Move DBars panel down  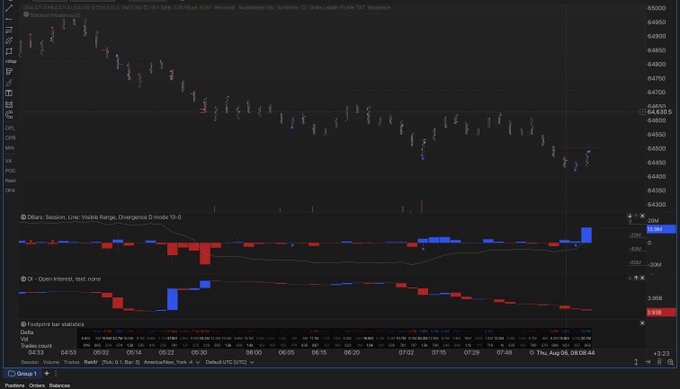point(630,216)
